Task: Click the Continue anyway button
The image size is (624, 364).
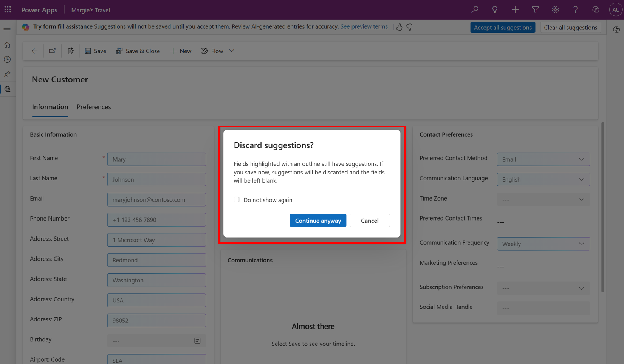Action: [x=318, y=220]
